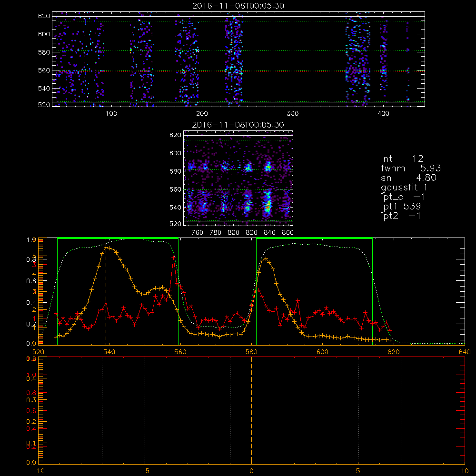
Task: Click the orange curve's highest peak in the left green box
Action: [x=106, y=248]
